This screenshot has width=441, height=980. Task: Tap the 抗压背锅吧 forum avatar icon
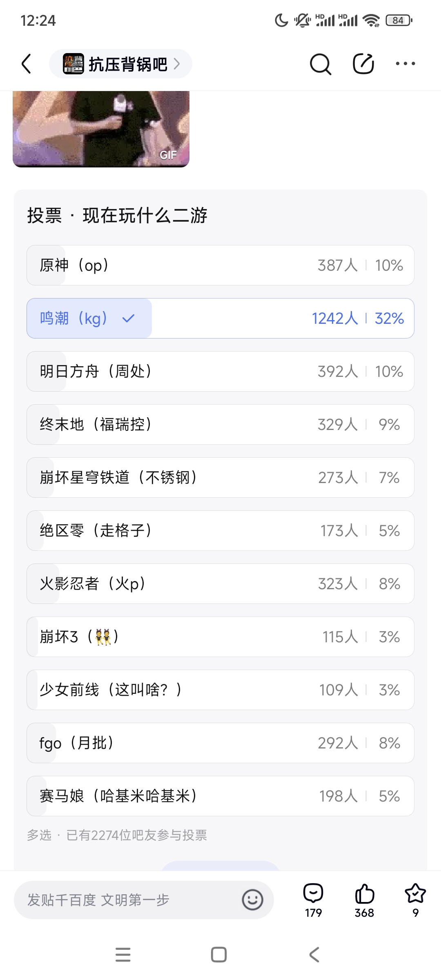tap(73, 64)
